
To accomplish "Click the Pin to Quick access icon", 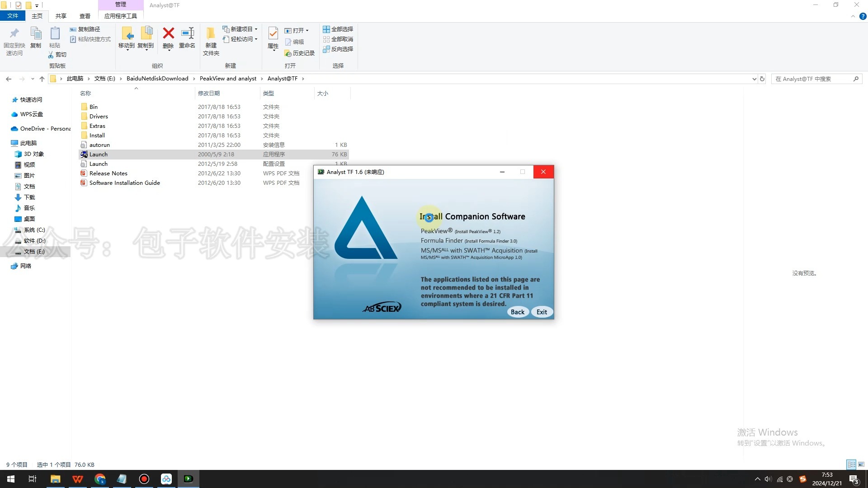I will [x=14, y=33].
